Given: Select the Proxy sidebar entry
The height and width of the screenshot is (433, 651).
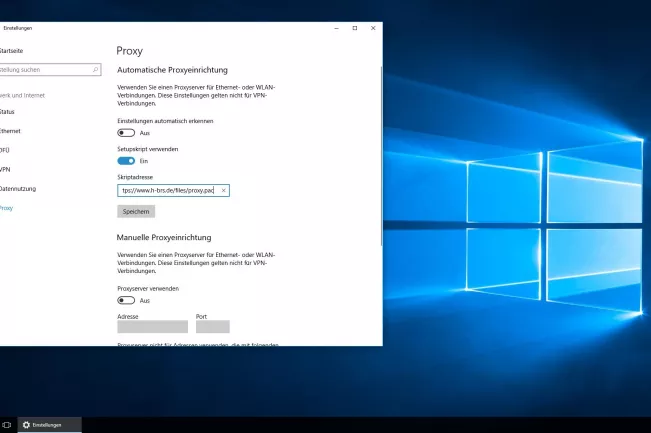Looking at the screenshot, I should 8,207.
